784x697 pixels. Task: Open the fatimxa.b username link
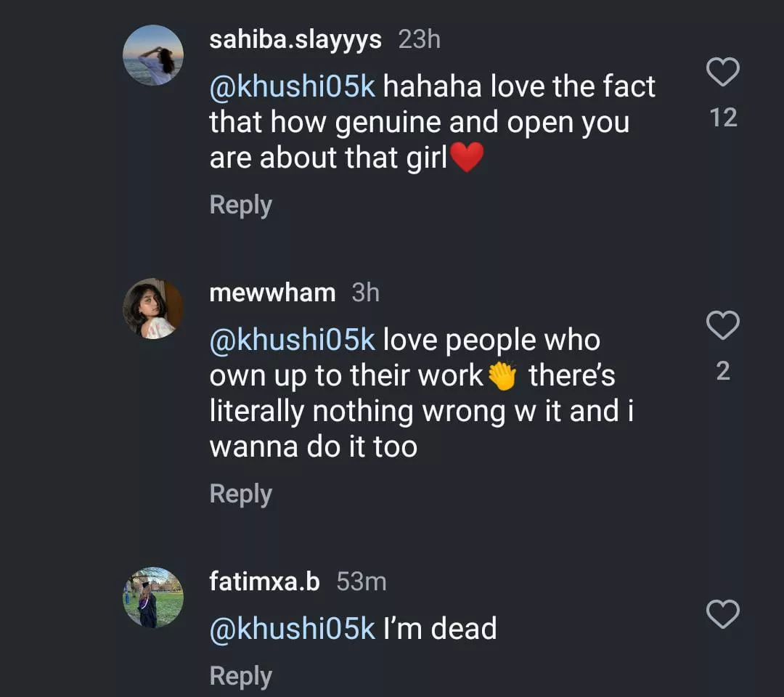point(264,582)
